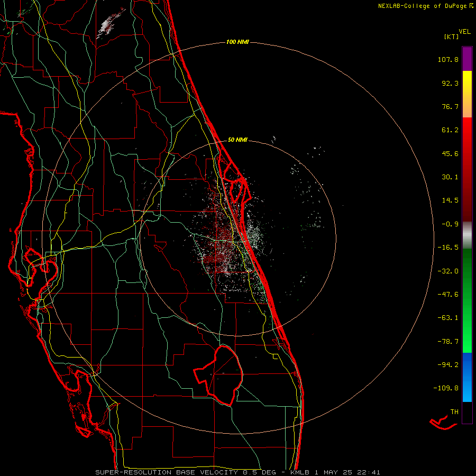This screenshot has height=476, width=476.
Task: Click the [KT] units label
Action: point(452,36)
